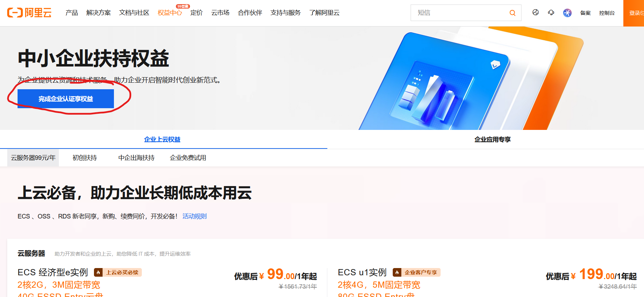Click the 上云必买必续 badge label
This screenshot has height=297, width=644.
(x=122, y=273)
